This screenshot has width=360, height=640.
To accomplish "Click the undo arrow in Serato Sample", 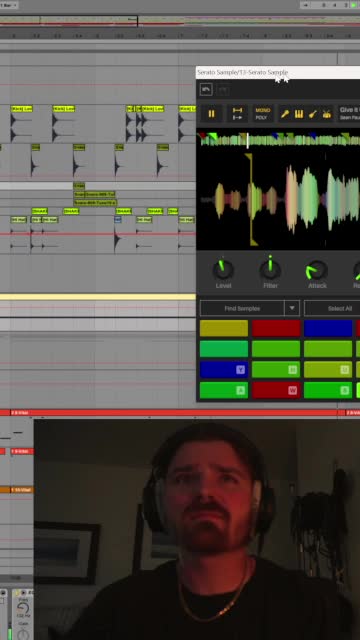I will [x=206, y=89].
